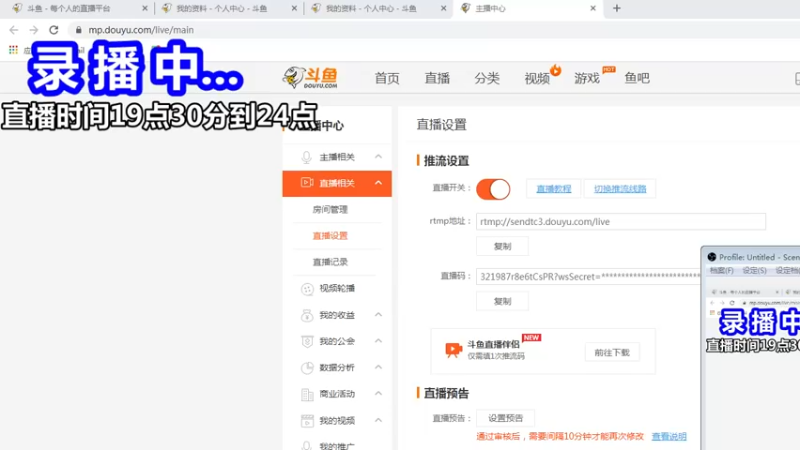Click pie chart icon beside 数据分析
This screenshot has height=450, width=800.
pos(307,367)
